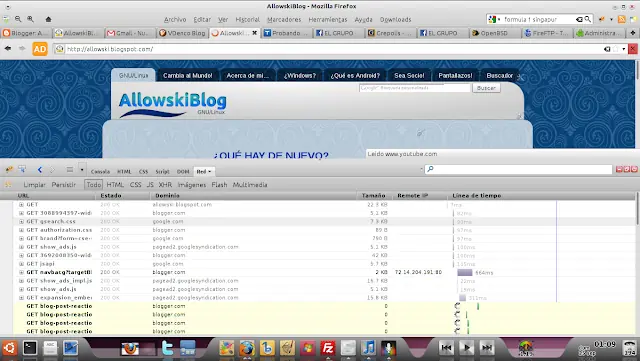Select the Todo filter in Net panel
This screenshot has width=640, height=361.
93,185
